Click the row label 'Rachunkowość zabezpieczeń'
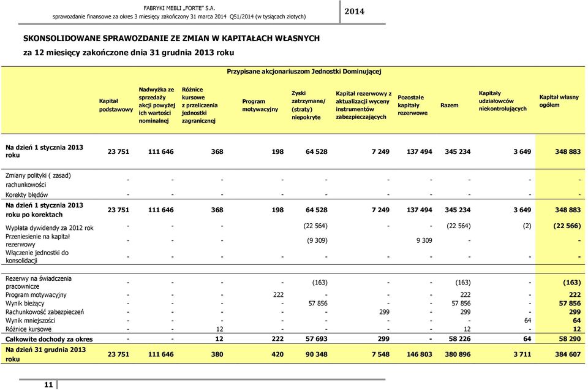Viewport: 588px width, 390px height. pos(45,312)
